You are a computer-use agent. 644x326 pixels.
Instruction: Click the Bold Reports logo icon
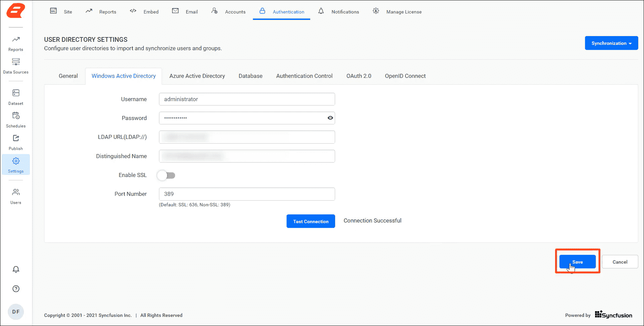(x=16, y=10)
